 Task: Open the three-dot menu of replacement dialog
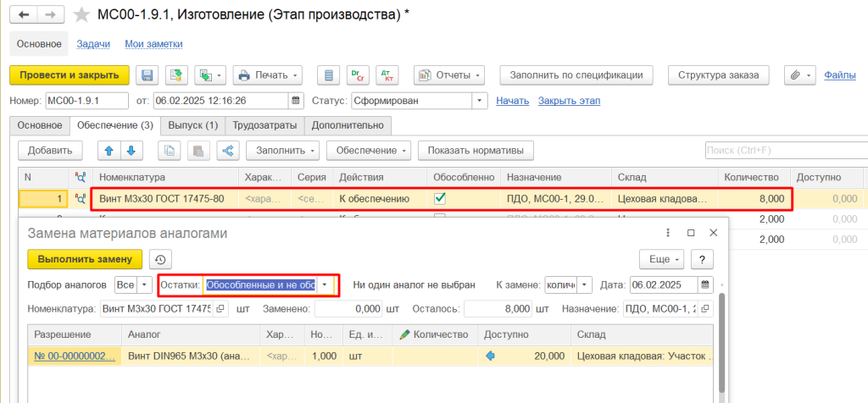pos(668,234)
